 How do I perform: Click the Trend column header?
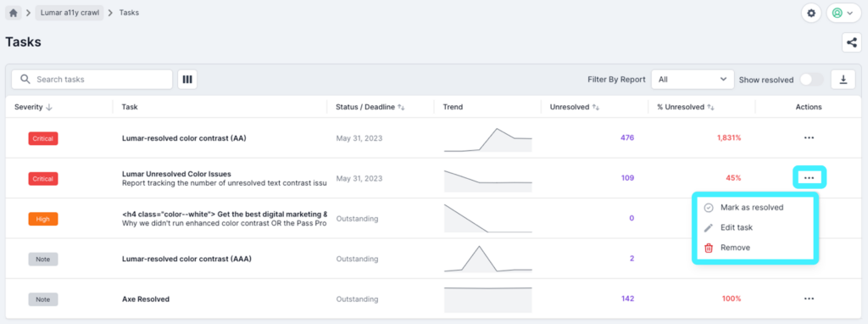453,107
